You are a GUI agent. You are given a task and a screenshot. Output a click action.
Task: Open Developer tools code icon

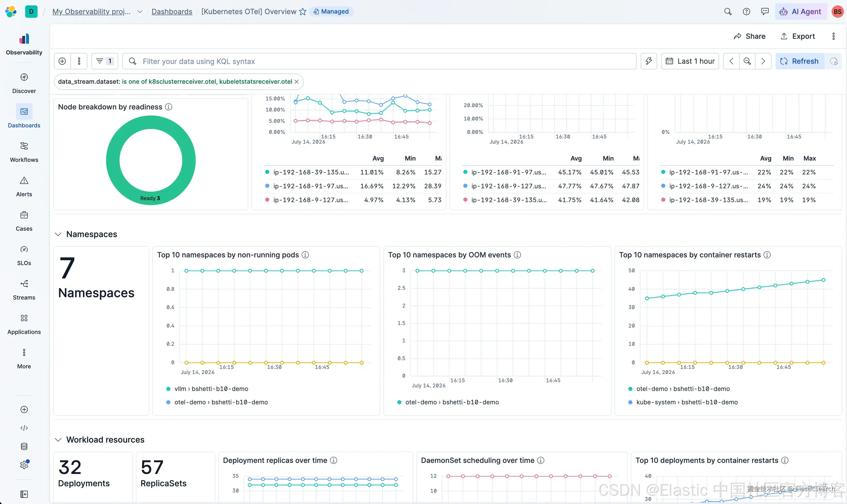click(x=24, y=428)
